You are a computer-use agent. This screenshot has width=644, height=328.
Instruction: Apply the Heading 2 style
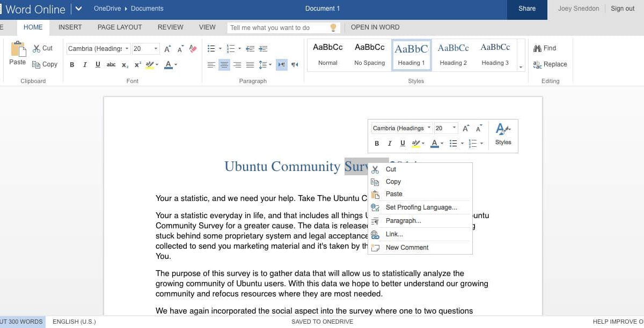coord(453,55)
